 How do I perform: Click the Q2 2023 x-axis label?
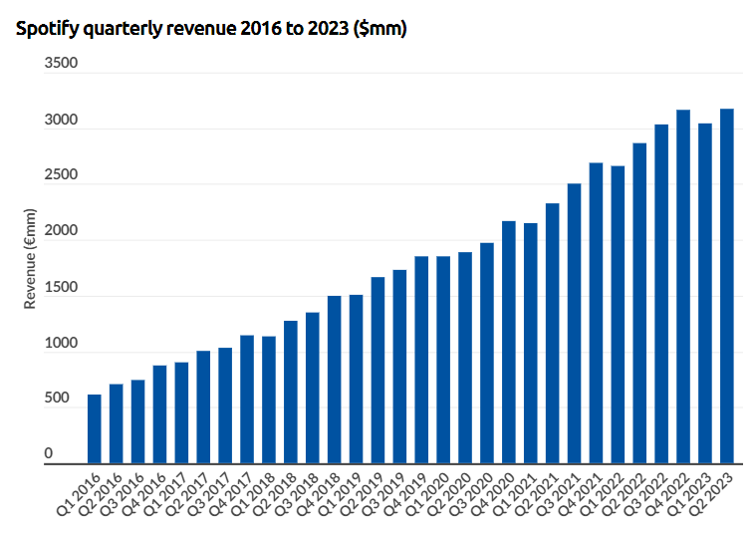[711, 494]
